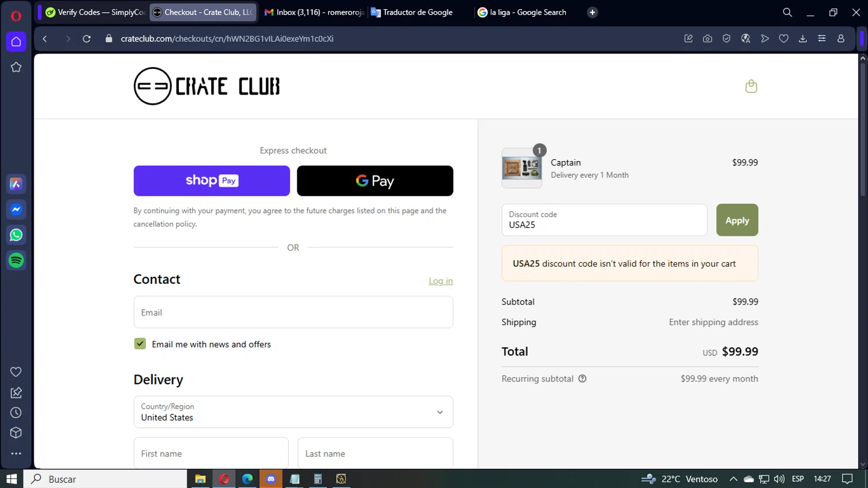Viewport: 868px width, 488px height.
Task: Click the taskbar clock showing 14:27
Action: click(x=822, y=479)
